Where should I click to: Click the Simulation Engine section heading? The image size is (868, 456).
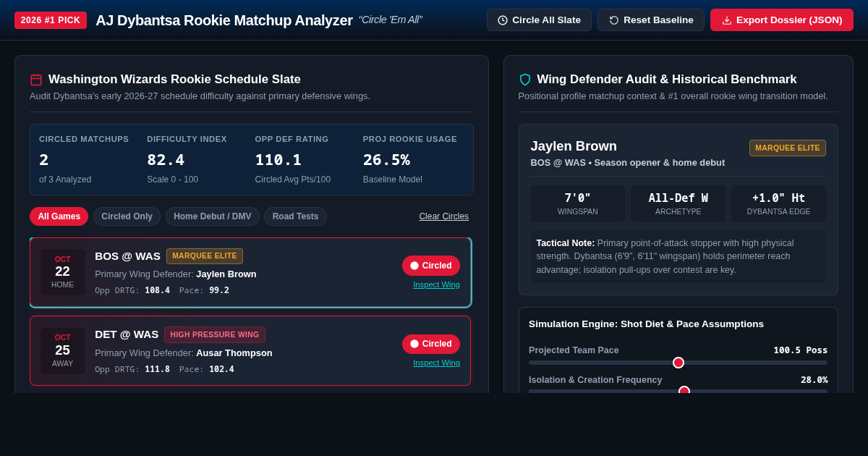(646, 324)
